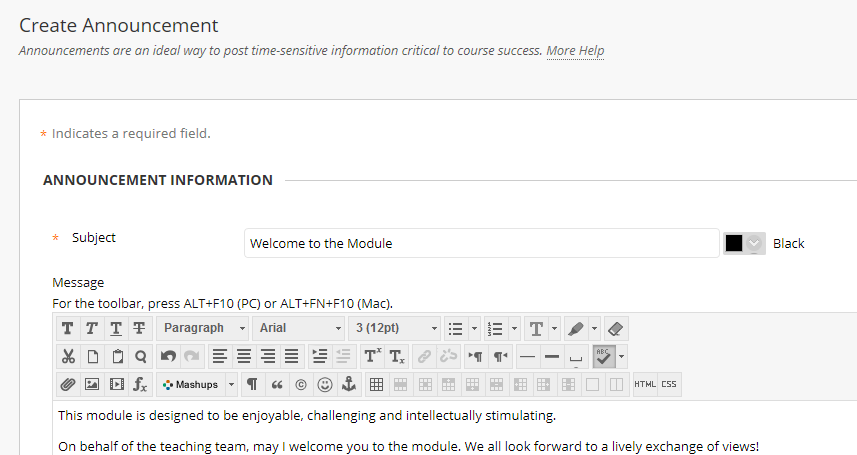Apply Subscript formatting
This screenshot has height=455, width=857.
(x=396, y=357)
